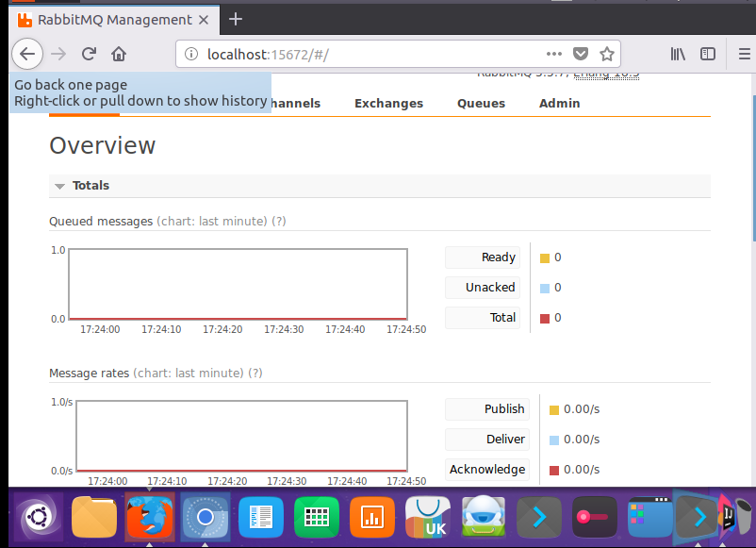Open the Chromium browser from the dock
Viewport: 756px width, 548px height.
tap(205, 517)
